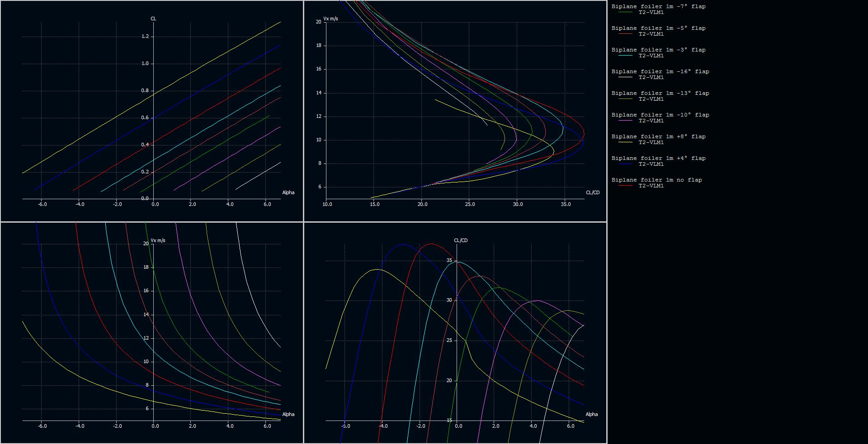868x444 pixels.
Task: Click the "Biplane foiler 1m +4° flap" legend title
Action: tap(658, 159)
